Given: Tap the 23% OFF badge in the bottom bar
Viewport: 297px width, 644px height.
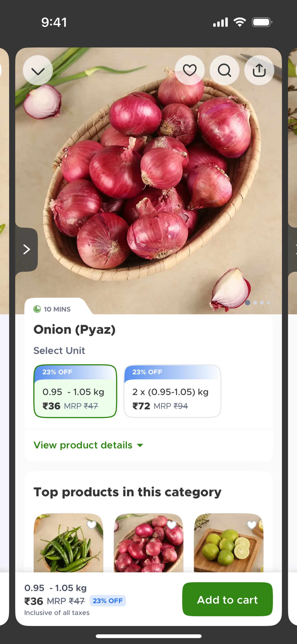Looking at the screenshot, I should pyautogui.click(x=108, y=601).
